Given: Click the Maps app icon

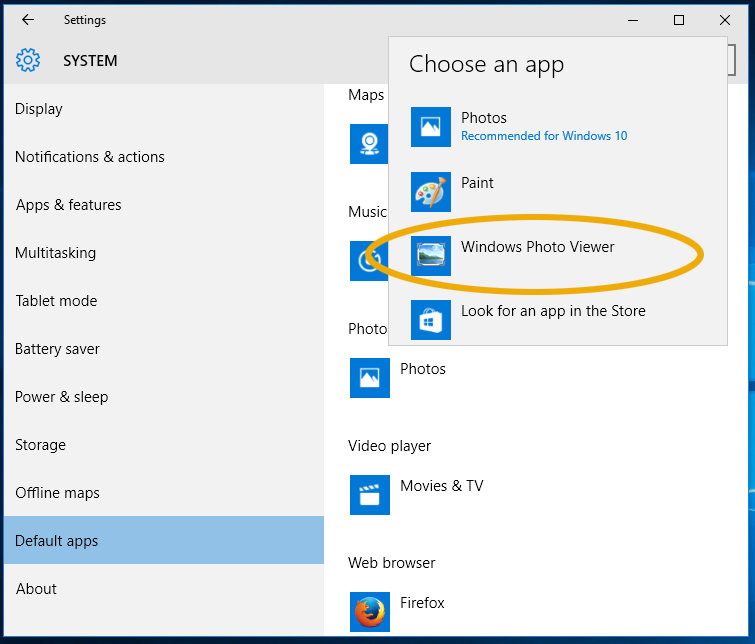Looking at the screenshot, I should (x=369, y=144).
